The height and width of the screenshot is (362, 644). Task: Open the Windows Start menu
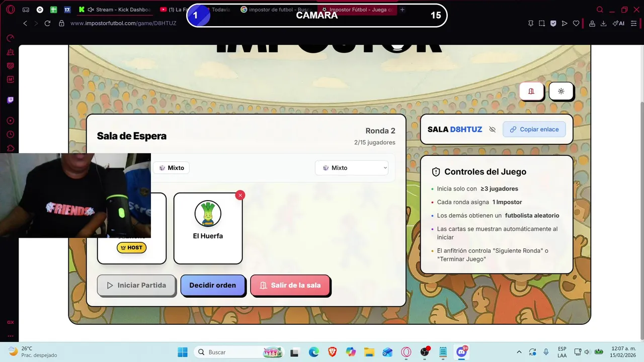tap(182, 352)
